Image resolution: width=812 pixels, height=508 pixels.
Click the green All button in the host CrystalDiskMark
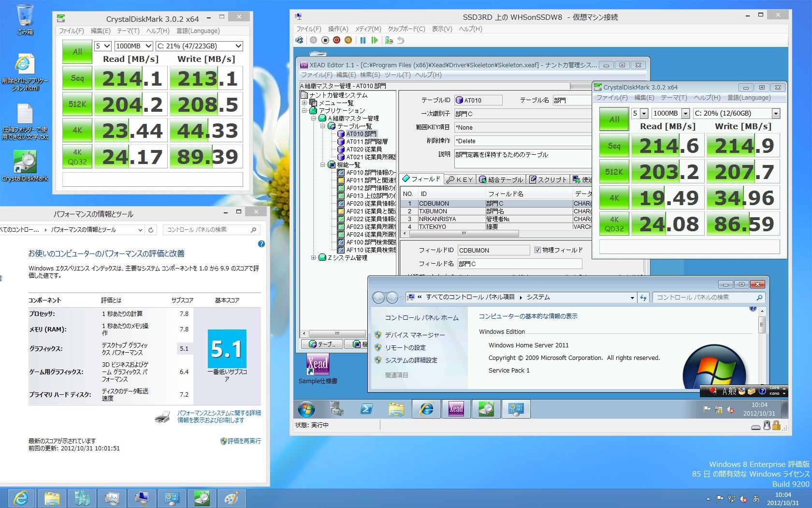[x=77, y=52]
